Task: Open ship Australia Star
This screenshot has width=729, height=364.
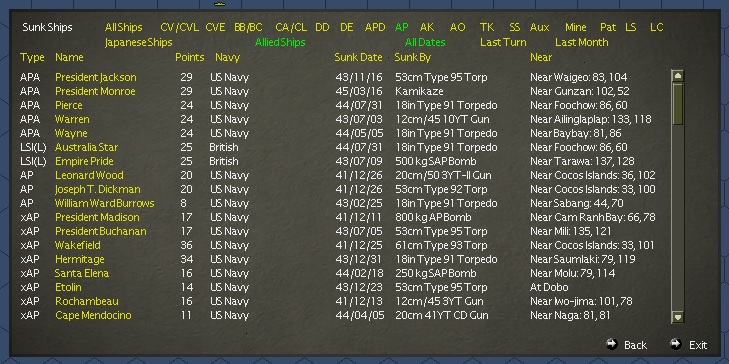Action: 86,147
